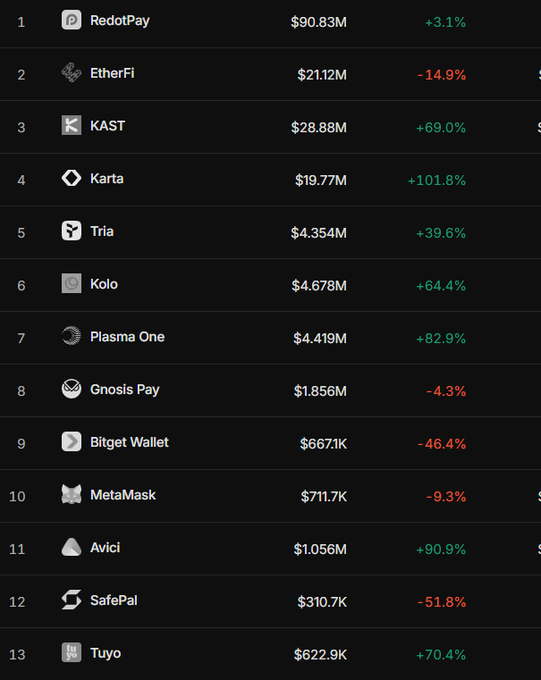Click the Tuyo logo icon
This screenshot has height=680, width=541.
[71, 653]
